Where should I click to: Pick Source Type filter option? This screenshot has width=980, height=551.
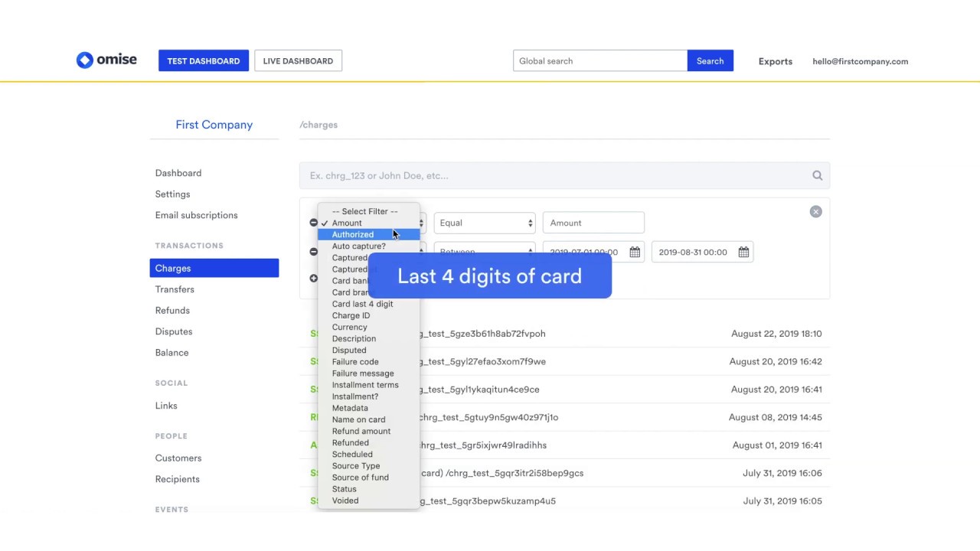(x=369, y=466)
